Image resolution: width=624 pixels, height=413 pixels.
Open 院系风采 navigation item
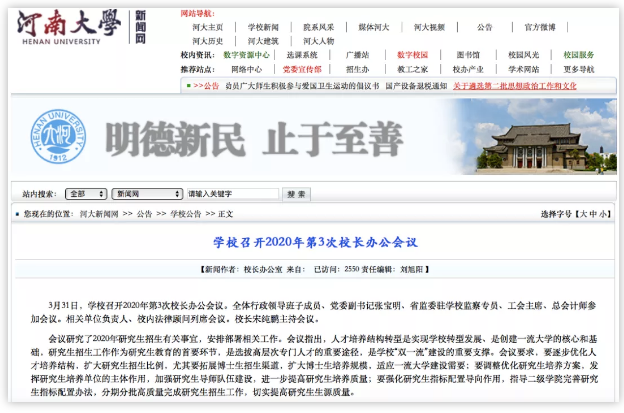pyautogui.click(x=318, y=27)
